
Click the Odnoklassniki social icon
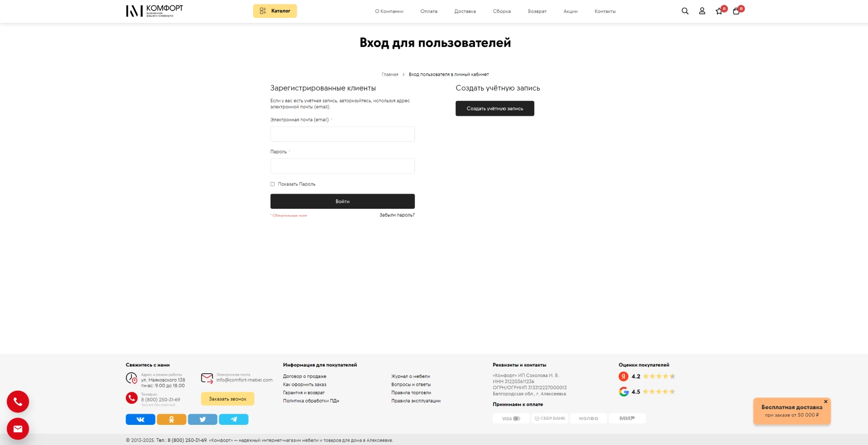coord(171,419)
